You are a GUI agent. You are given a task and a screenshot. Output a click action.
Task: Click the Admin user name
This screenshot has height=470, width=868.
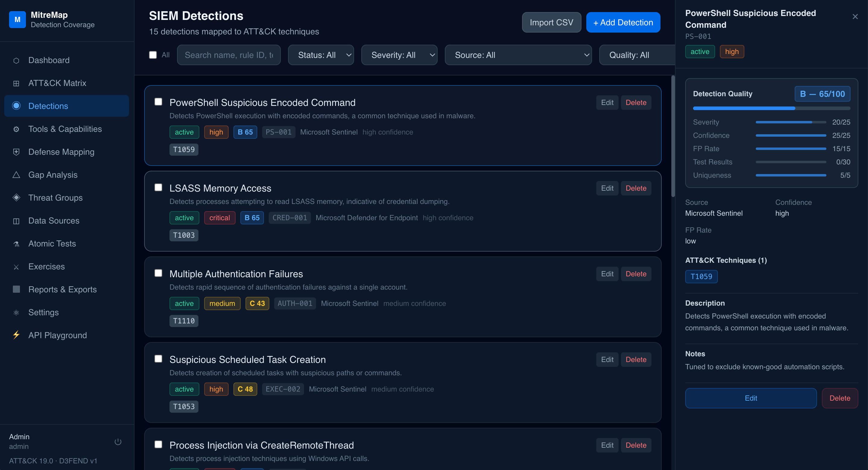tap(19, 437)
